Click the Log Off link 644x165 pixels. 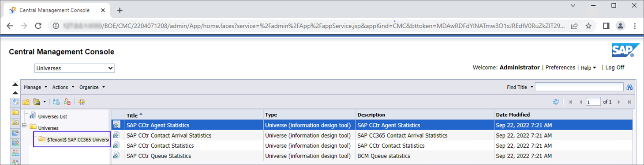(615, 68)
